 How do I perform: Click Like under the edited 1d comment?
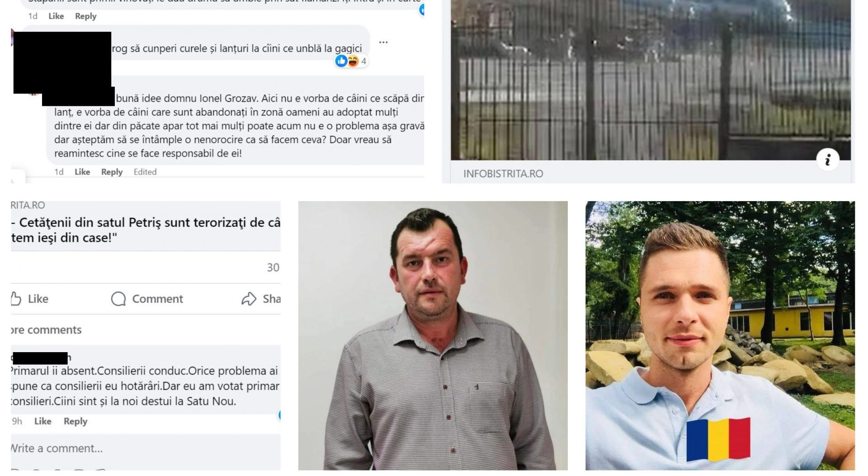pyautogui.click(x=82, y=172)
